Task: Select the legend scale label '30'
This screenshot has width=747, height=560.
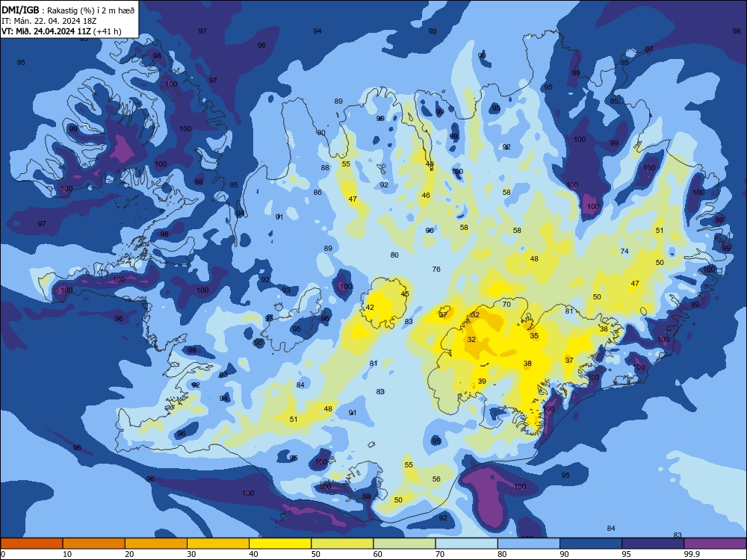Action: point(191,554)
